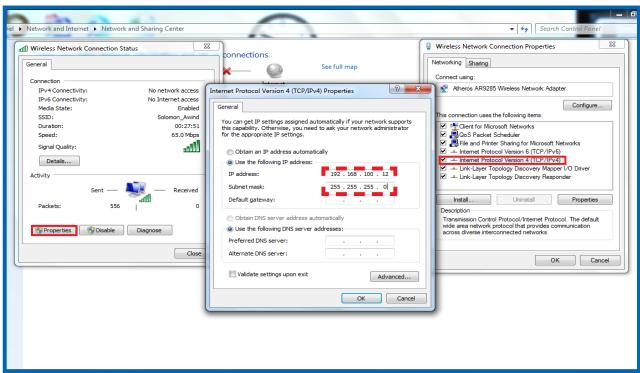Click the IP address input field
640x373 pixels.
click(x=359, y=174)
